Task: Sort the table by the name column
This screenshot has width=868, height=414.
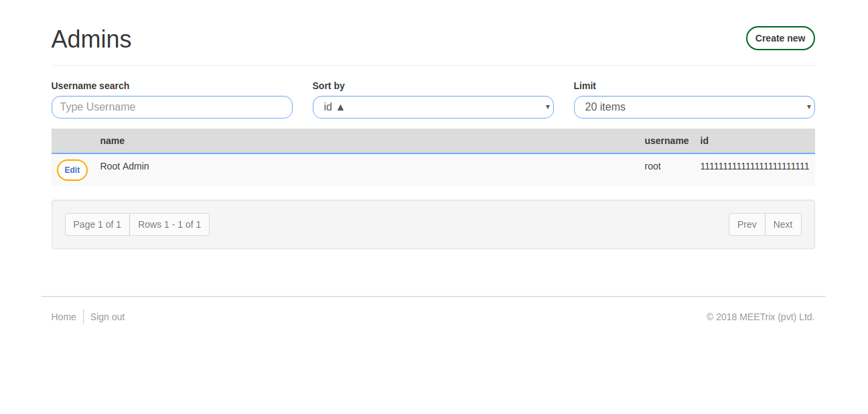Action: coord(112,141)
